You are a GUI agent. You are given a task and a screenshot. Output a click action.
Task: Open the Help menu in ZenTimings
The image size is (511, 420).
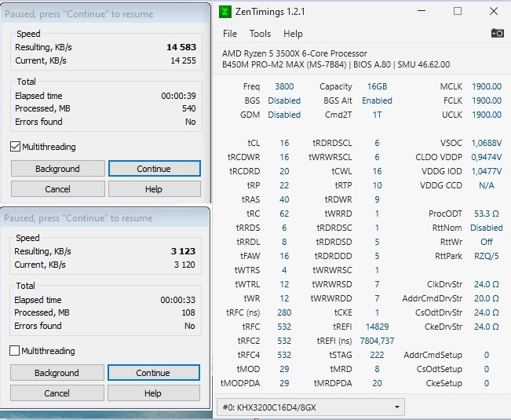tap(293, 34)
